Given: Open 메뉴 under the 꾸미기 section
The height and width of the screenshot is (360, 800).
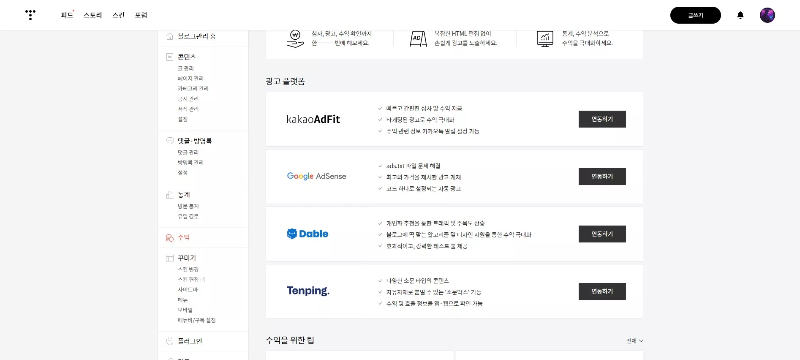Looking at the screenshot, I should pyautogui.click(x=182, y=300).
